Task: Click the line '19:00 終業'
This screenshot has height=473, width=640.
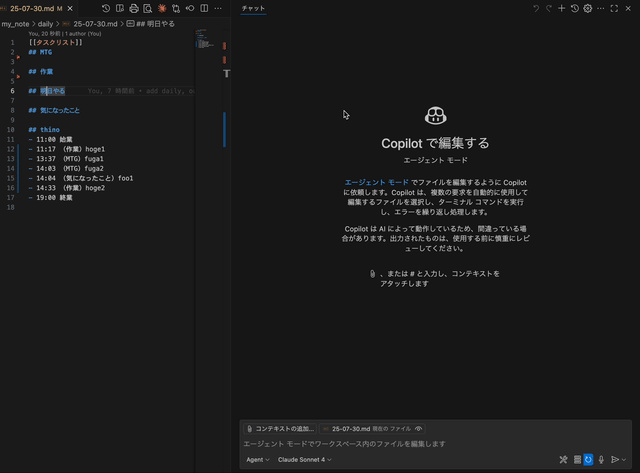Action: tap(51, 198)
